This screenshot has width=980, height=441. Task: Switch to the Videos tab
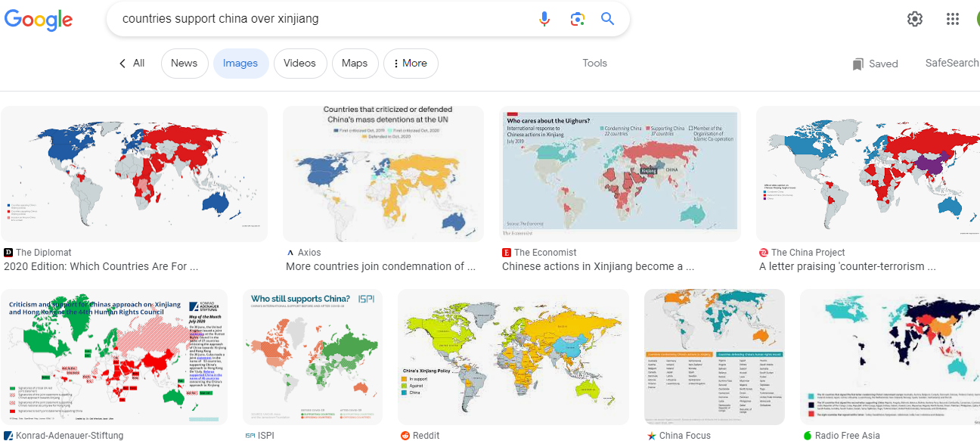[300, 64]
